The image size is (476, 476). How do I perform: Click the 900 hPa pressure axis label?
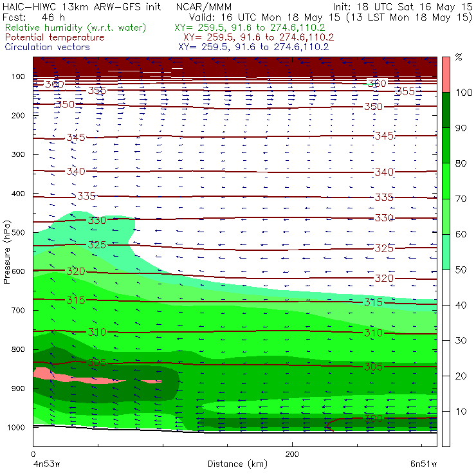[x=18, y=389]
